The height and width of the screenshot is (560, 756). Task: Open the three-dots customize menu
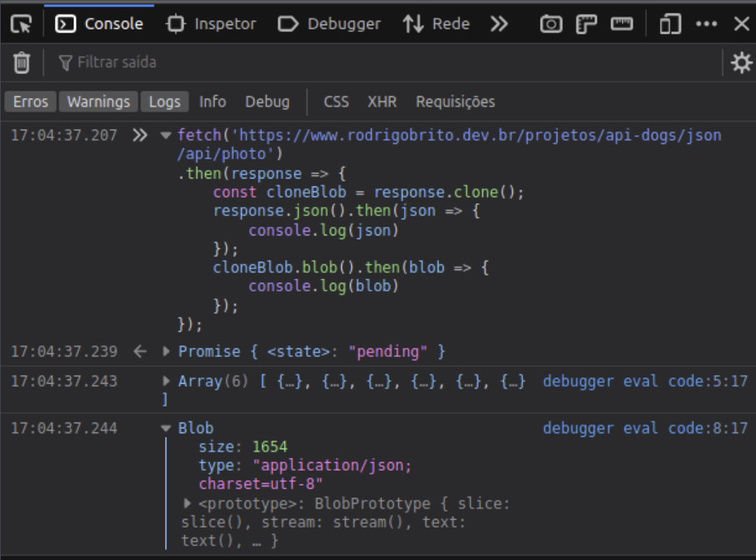707,24
